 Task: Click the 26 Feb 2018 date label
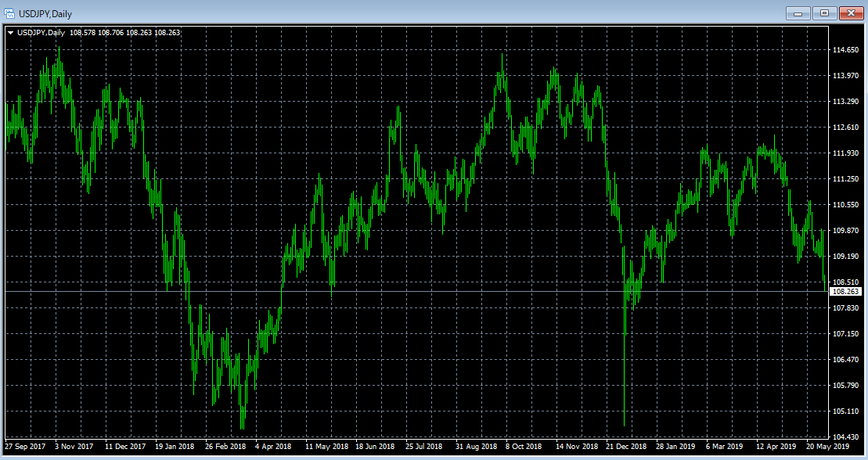[225, 446]
